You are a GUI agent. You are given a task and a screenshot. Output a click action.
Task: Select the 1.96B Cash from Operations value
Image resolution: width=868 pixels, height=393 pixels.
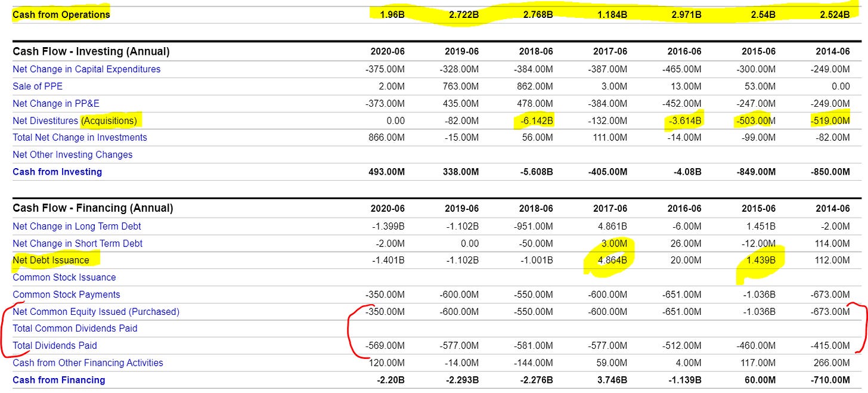pyautogui.click(x=392, y=14)
